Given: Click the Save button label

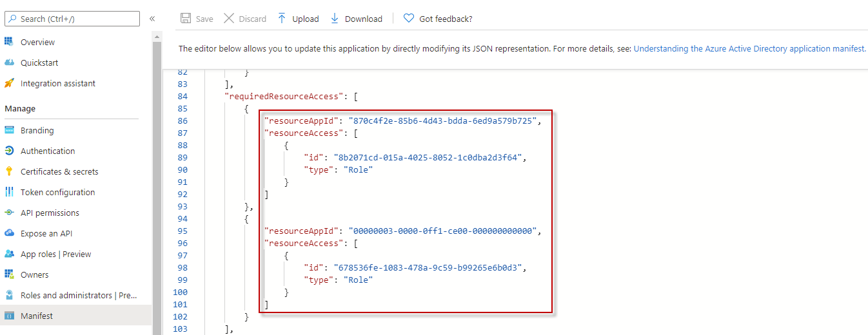Looking at the screenshot, I should pos(204,19).
